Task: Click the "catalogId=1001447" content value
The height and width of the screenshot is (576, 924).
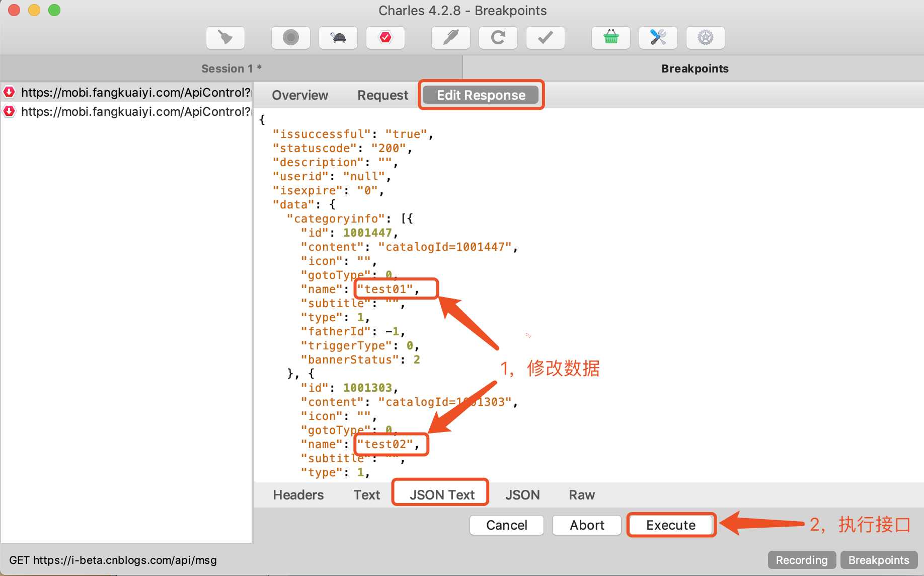Action: click(445, 247)
